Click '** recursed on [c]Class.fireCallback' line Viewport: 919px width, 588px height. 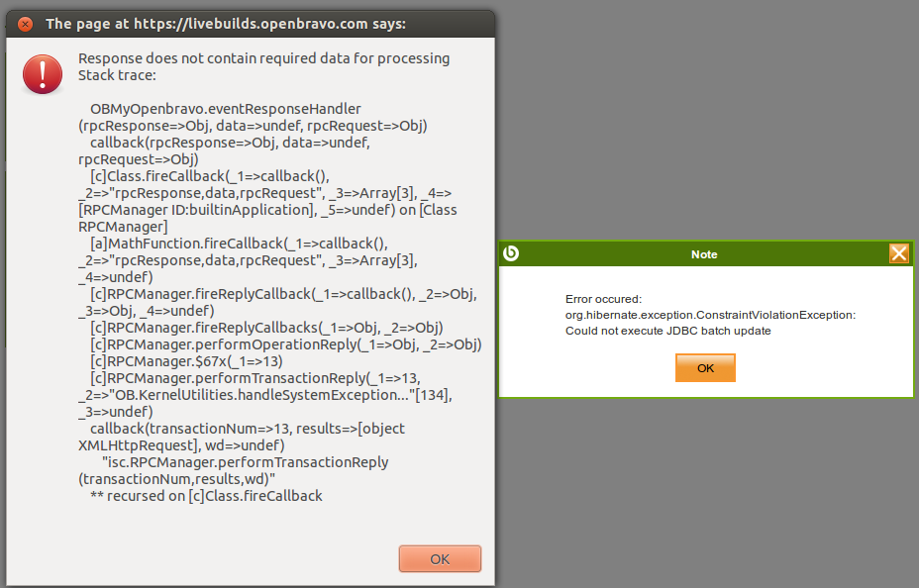206,496
